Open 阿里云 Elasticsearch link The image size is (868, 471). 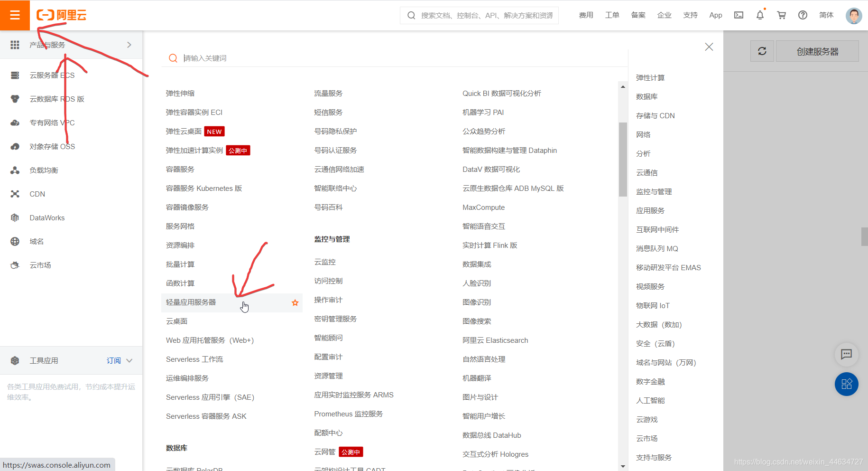pos(495,340)
